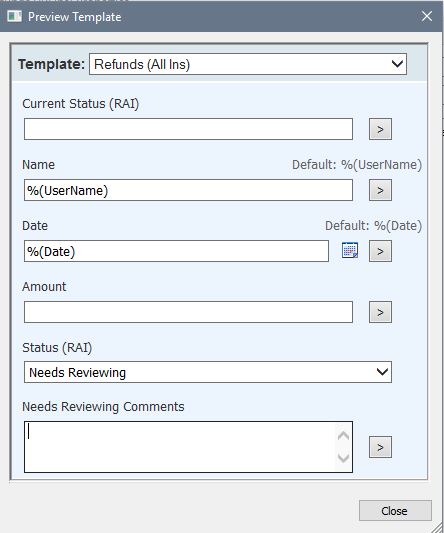Click the Preview Template window icon
Viewport: 444px width, 533px height.
[x=14, y=16]
